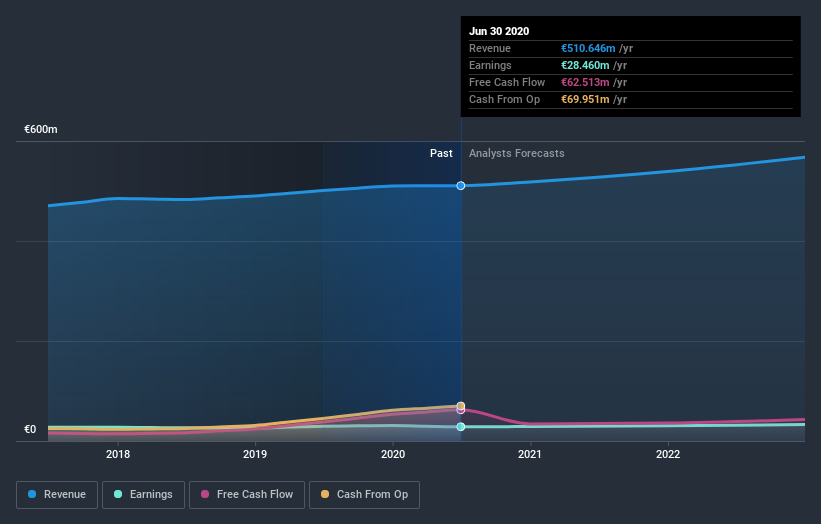Click the €600m y-axis label
This screenshot has width=821, height=524.
pyautogui.click(x=41, y=129)
